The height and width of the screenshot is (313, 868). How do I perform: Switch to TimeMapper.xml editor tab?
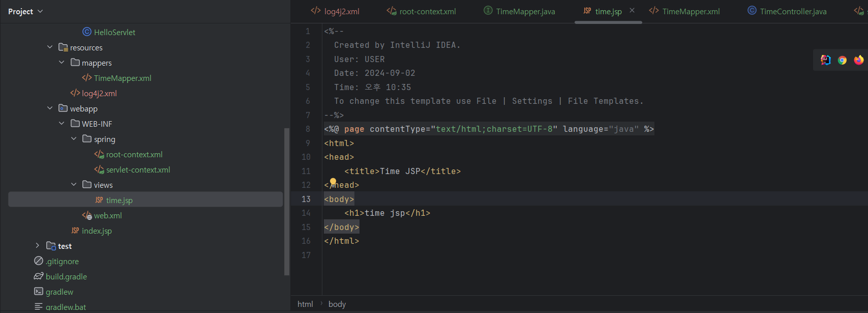[x=684, y=11]
